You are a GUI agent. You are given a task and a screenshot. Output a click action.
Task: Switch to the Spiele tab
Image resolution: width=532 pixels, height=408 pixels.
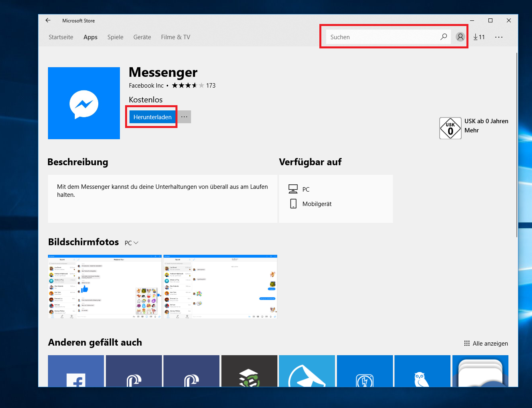115,37
